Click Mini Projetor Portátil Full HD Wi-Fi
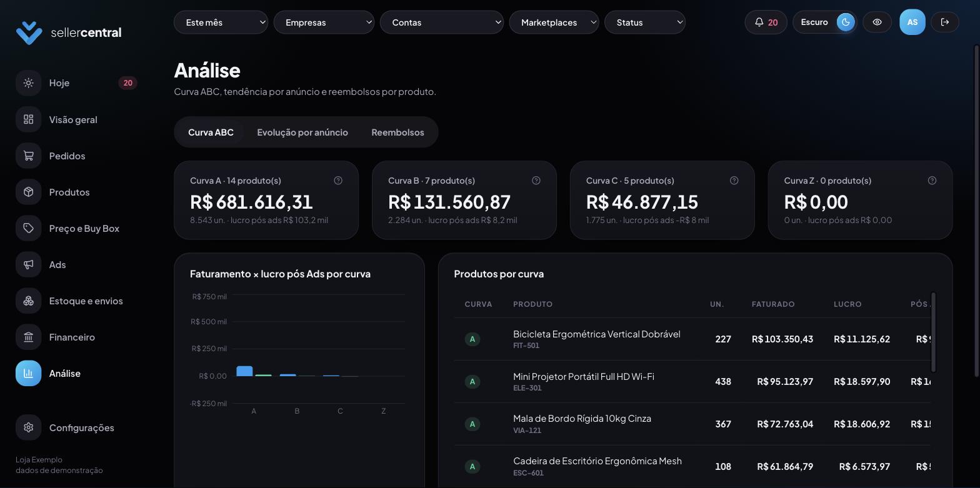 coord(584,377)
